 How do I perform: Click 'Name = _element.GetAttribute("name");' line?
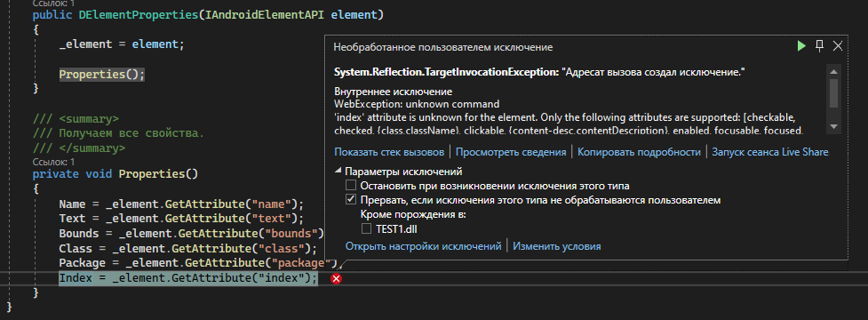tap(181, 204)
